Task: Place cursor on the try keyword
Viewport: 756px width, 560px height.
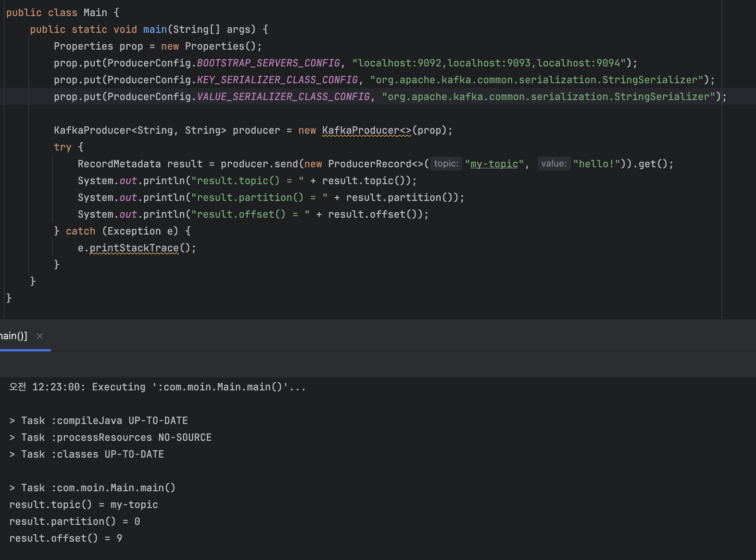Action: point(62,147)
